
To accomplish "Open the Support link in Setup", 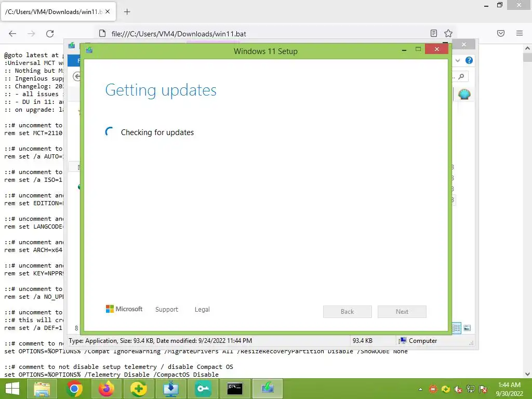I will (x=167, y=310).
